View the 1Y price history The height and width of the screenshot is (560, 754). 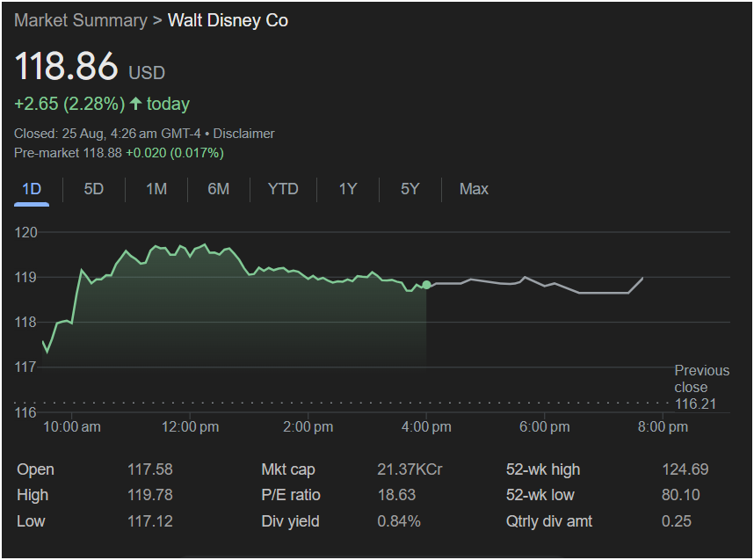coord(348,189)
